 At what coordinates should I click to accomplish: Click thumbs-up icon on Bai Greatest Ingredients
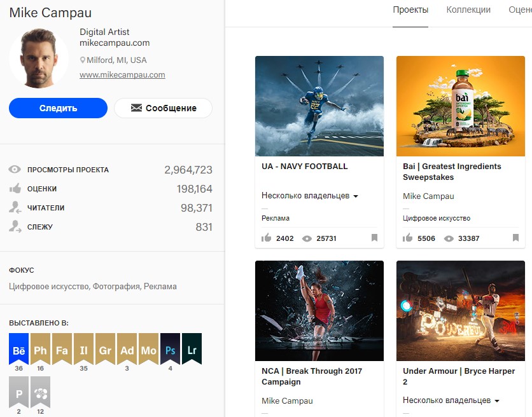(x=407, y=238)
